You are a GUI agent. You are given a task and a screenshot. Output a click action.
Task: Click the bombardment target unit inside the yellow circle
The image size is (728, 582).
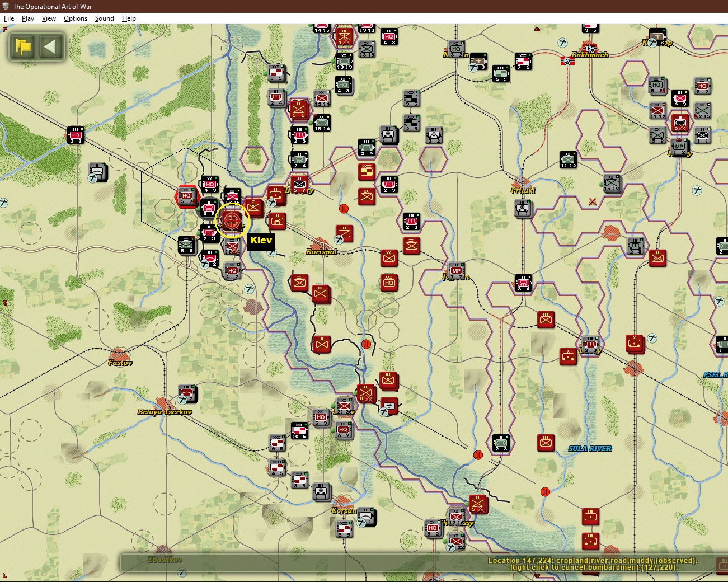[232, 220]
